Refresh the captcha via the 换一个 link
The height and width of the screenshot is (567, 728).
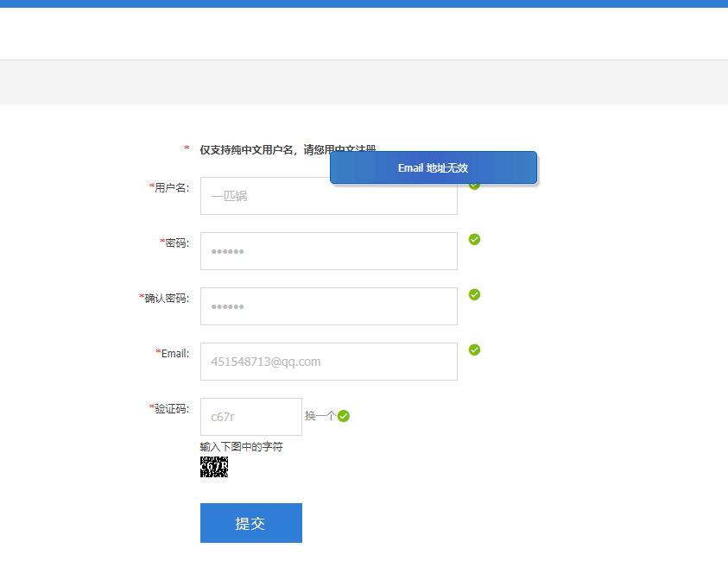(320, 416)
